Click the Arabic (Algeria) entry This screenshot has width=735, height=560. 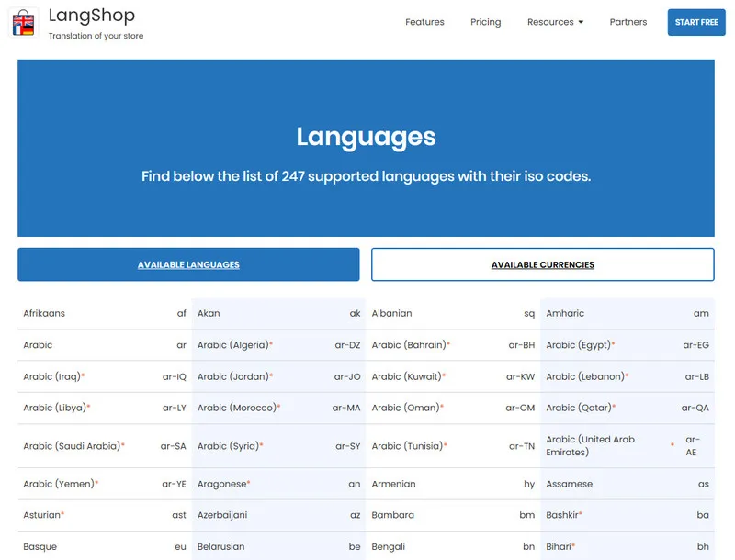point(278,345)
